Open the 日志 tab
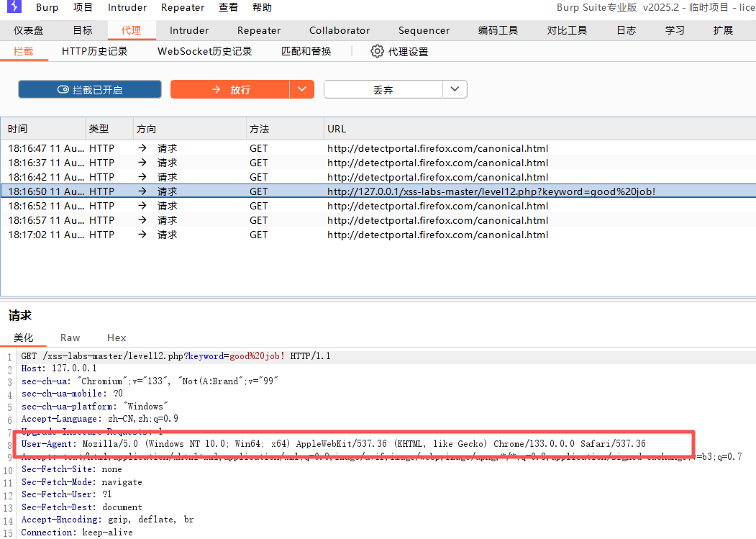Screen dimensions: 756x539 point(627,30)
